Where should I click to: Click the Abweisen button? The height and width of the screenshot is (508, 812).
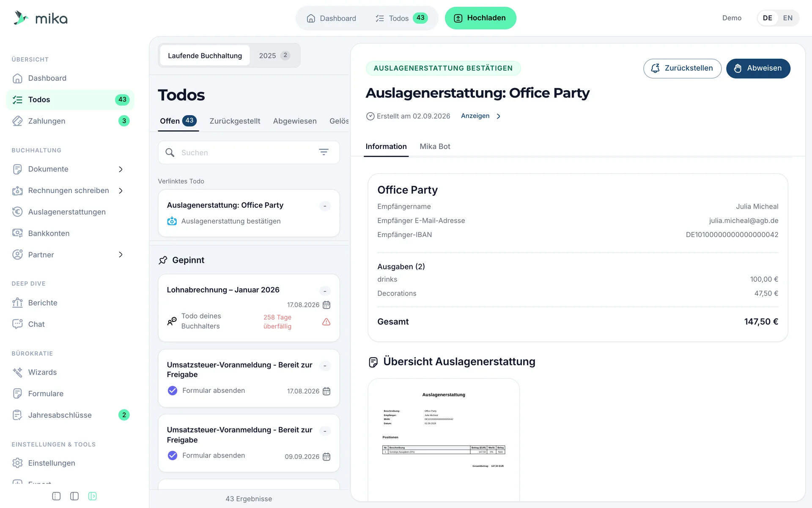coord(758,68)
